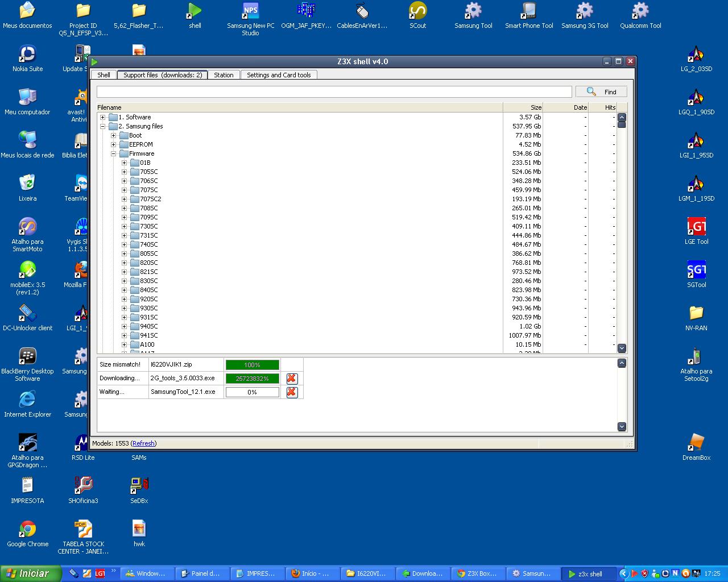The width and height of the screenshot is (728, 582).
Task: Open the BlackBerry Desktop Software icon
Action: coord(27,364)
